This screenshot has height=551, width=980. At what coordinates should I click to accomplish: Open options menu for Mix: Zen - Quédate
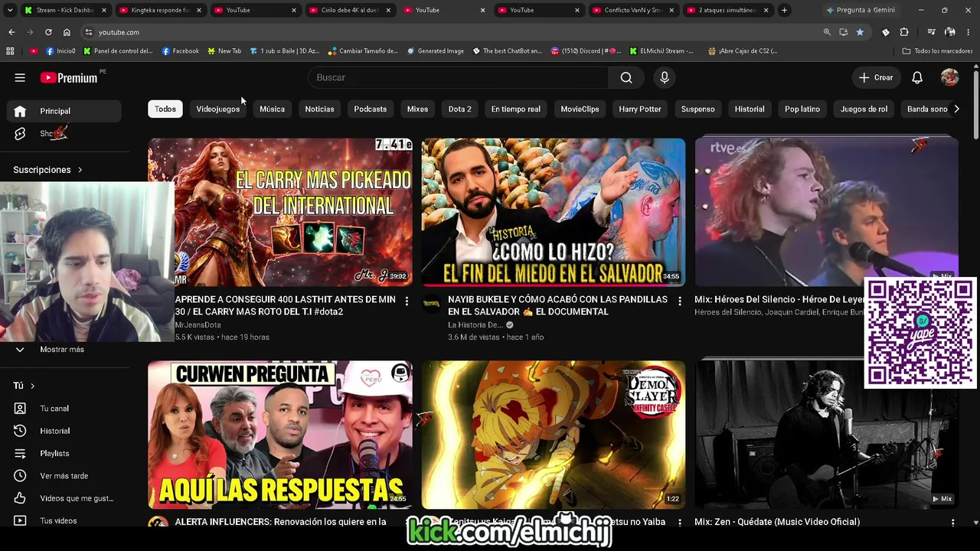click(952, 523)
